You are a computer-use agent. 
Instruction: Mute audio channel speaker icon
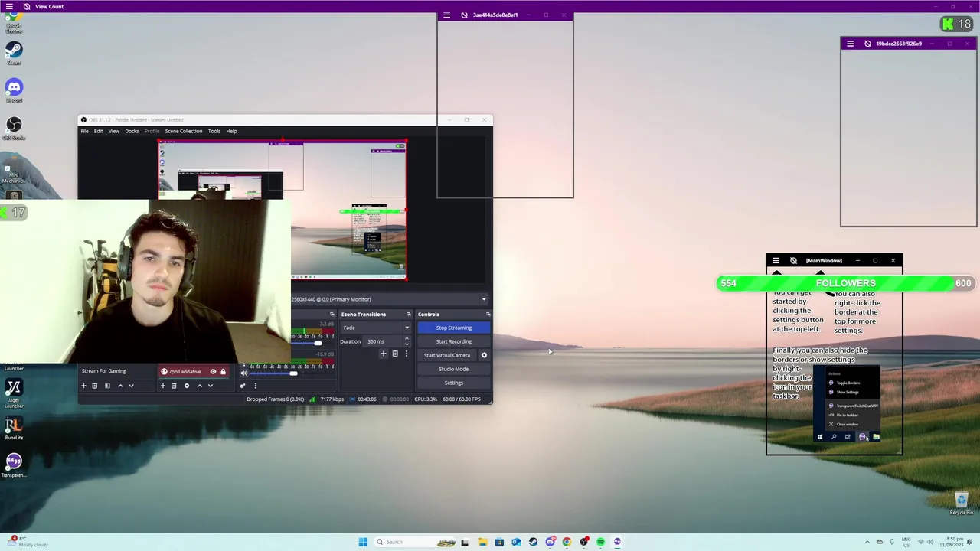point(244,373)
